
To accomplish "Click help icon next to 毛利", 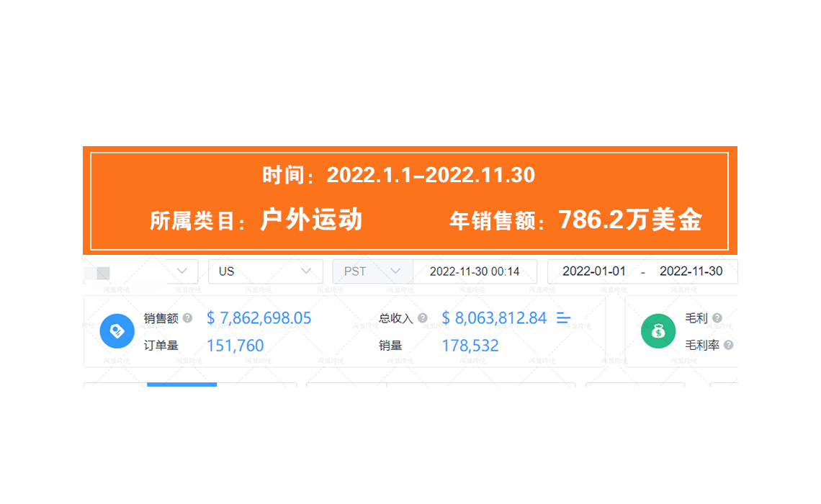I will 717,318.
